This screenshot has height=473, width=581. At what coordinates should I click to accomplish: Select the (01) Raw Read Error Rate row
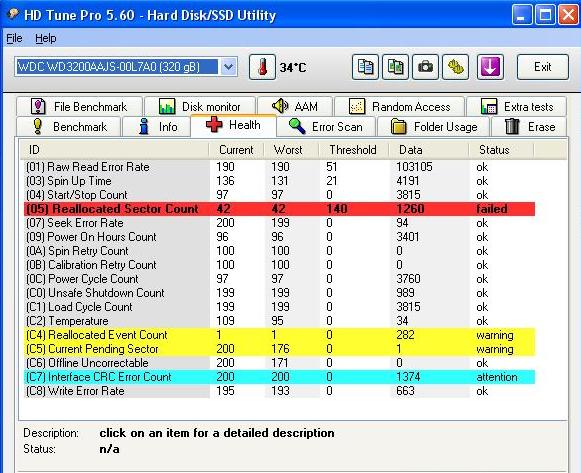[x=279, y=167]
